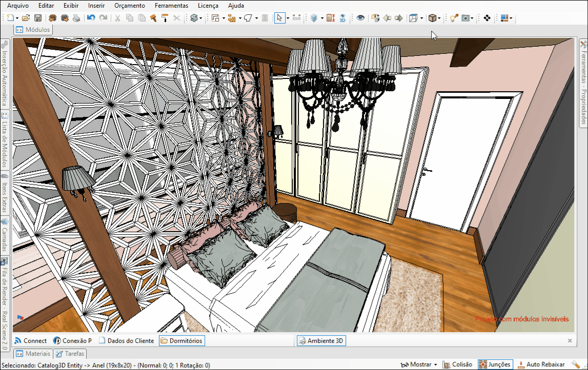Switch to the Materiais tab
This screenshot has width=588, height=370.
tap(33, 354)
